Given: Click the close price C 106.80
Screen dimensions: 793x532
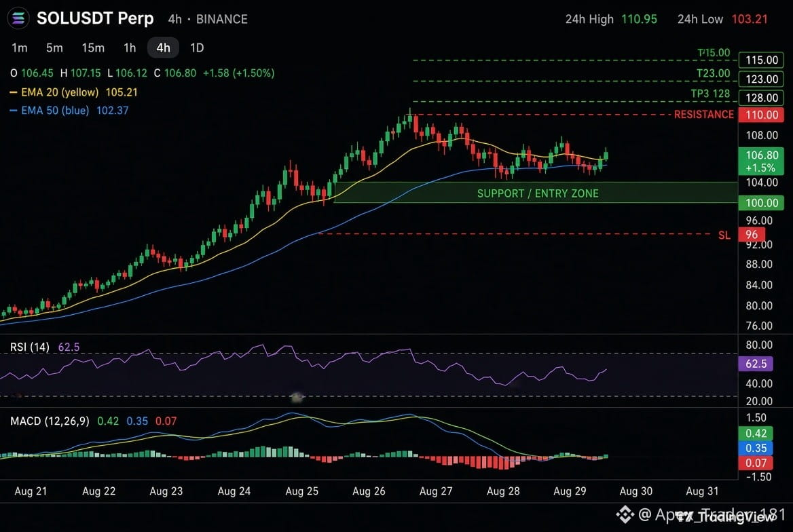Looking at the screenshot, I should tap(175, 73).
